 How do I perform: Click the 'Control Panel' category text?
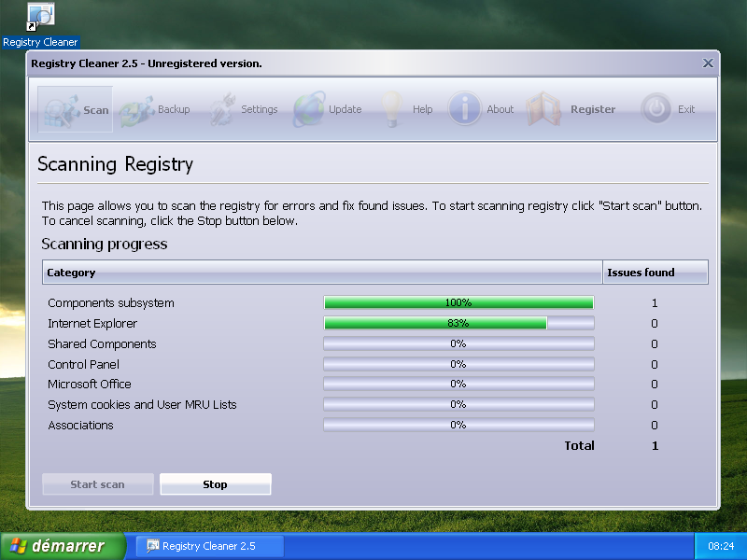coord(83,364)
